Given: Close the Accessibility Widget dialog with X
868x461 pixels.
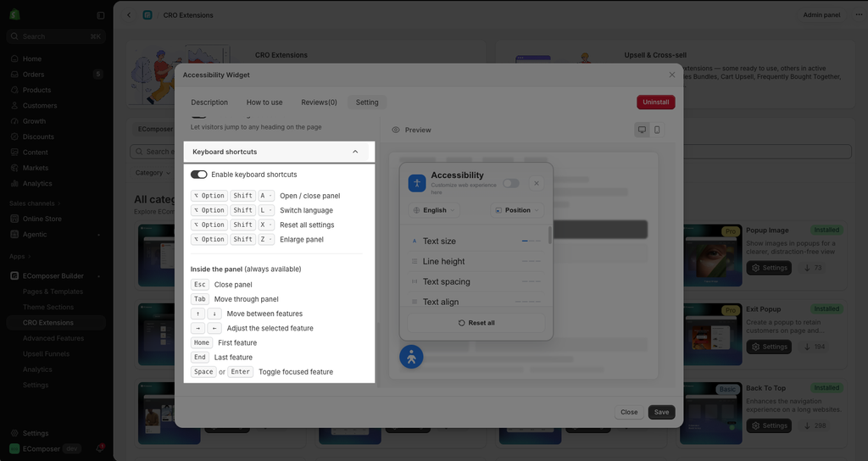Looking at the screenshot, I should tap(672, 75).
